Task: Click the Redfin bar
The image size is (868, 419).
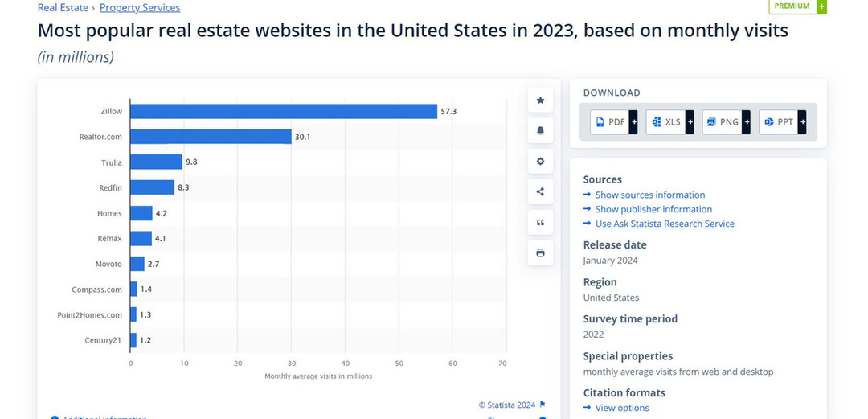Action: coord(153,187)
